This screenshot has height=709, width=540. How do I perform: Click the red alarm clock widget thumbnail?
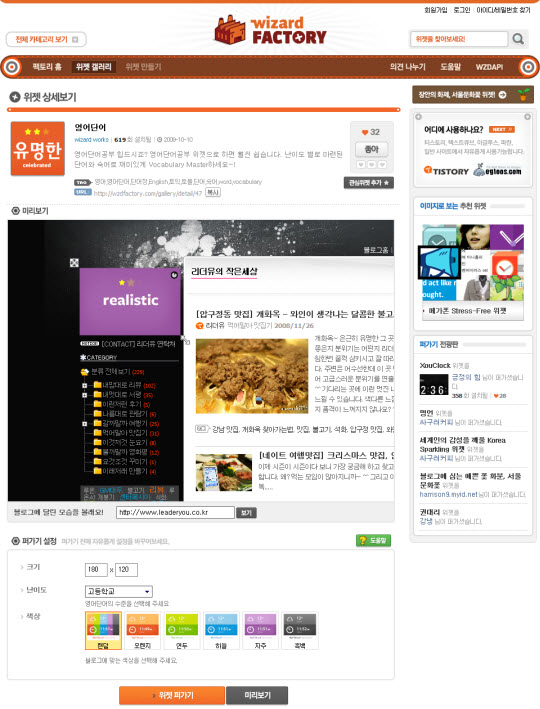click(x=505, y=266)
